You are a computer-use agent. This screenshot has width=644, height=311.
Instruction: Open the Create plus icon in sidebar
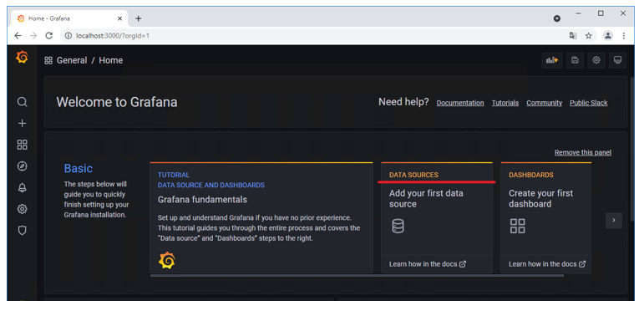tap(23, 123)
